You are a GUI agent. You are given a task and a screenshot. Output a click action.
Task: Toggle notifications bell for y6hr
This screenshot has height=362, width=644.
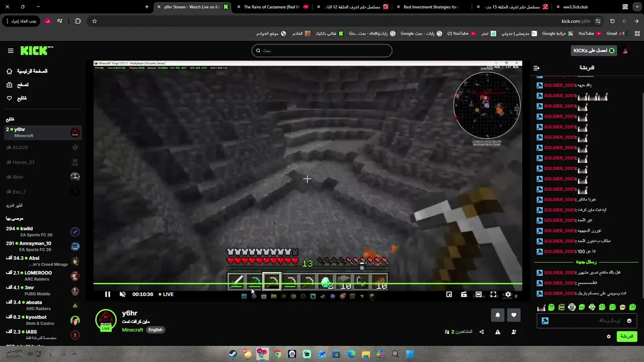(x=498, y=315)
